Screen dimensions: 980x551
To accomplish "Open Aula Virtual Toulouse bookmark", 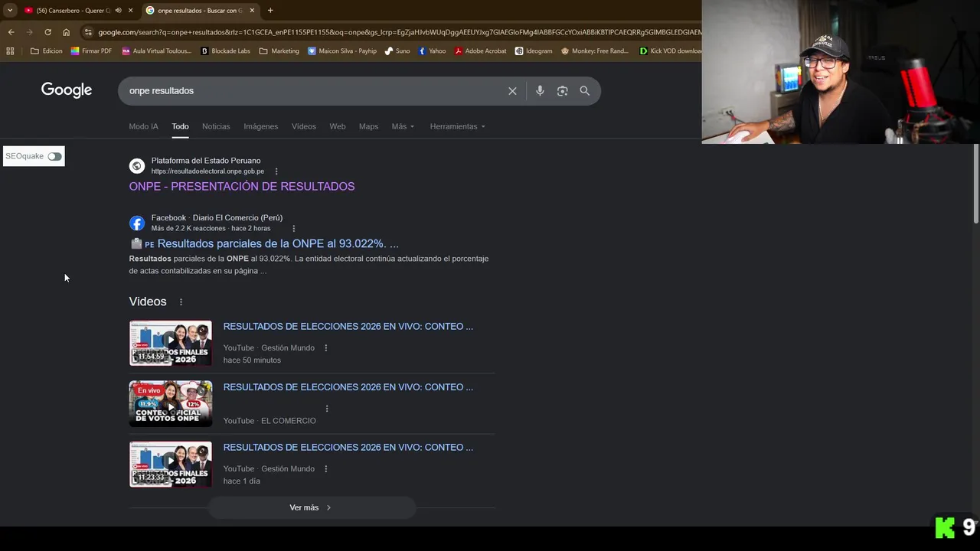I will (x=157, y=51).
